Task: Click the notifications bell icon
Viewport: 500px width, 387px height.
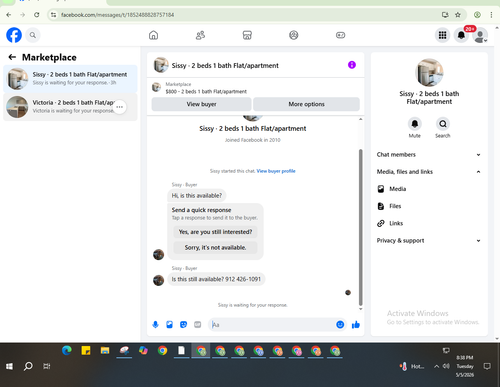Action: coord(461,35)
